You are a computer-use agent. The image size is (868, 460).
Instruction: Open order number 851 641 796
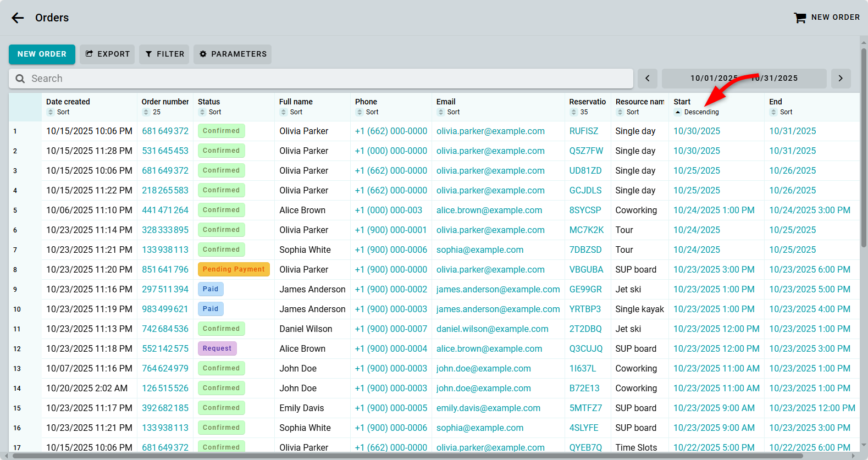click(x=165, y=269)
